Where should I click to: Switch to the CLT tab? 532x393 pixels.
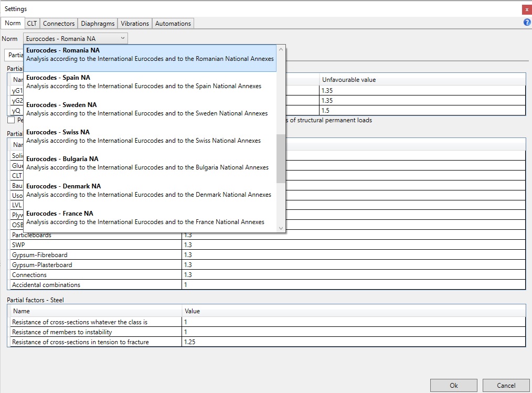coord(32,24)
